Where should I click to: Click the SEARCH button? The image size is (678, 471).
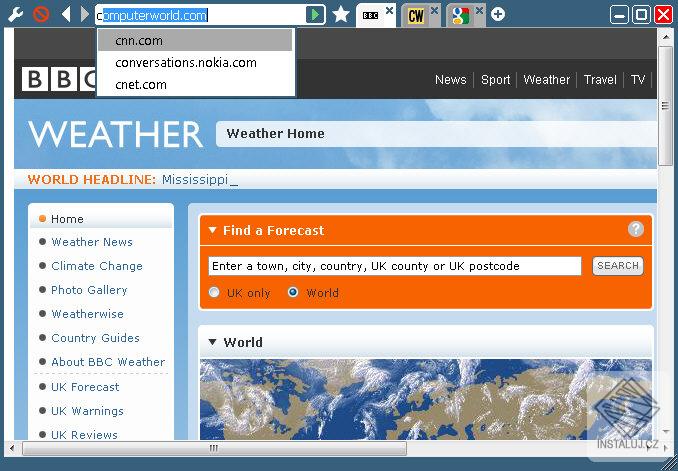point(618,266)
